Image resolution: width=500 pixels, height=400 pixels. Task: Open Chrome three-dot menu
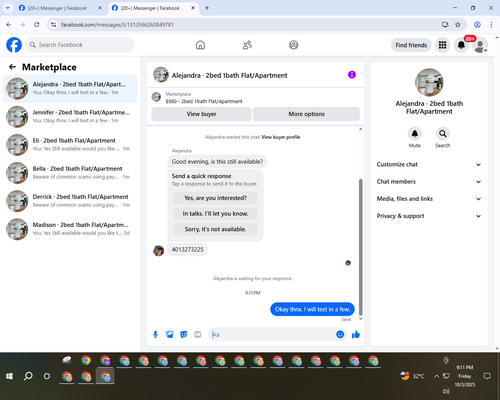[x=491, y=25]
